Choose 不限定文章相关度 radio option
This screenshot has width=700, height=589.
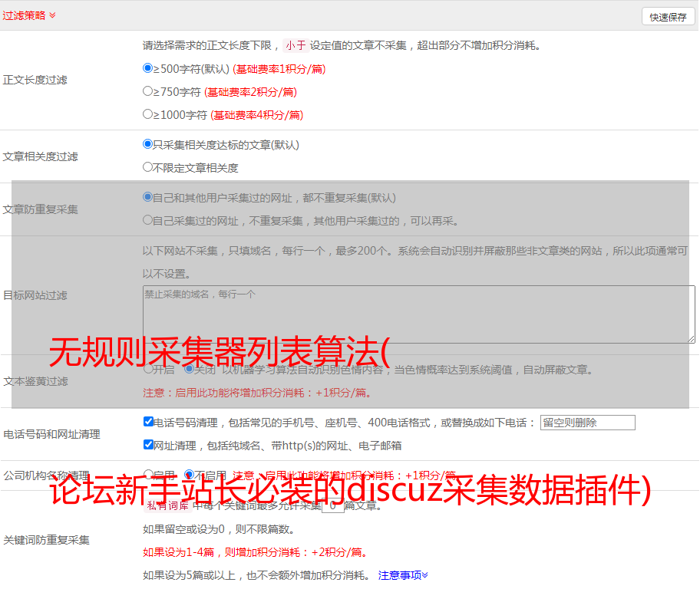[x=148, y=167]
